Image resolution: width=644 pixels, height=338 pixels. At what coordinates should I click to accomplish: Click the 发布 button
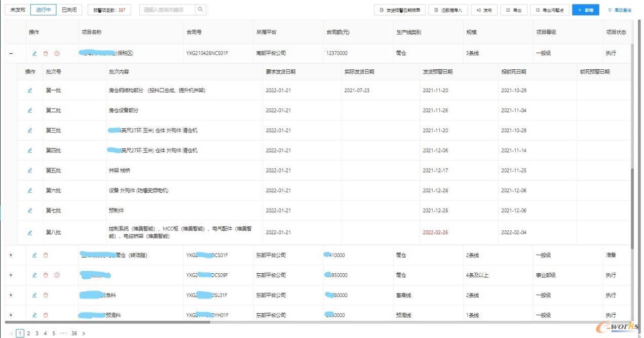(x=484, y=10)
